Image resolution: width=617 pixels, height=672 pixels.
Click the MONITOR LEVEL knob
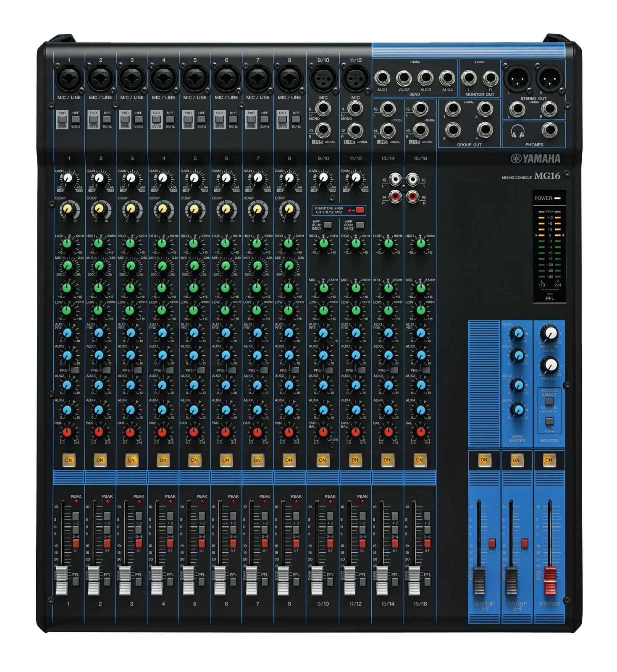click(x=549, y=333)
